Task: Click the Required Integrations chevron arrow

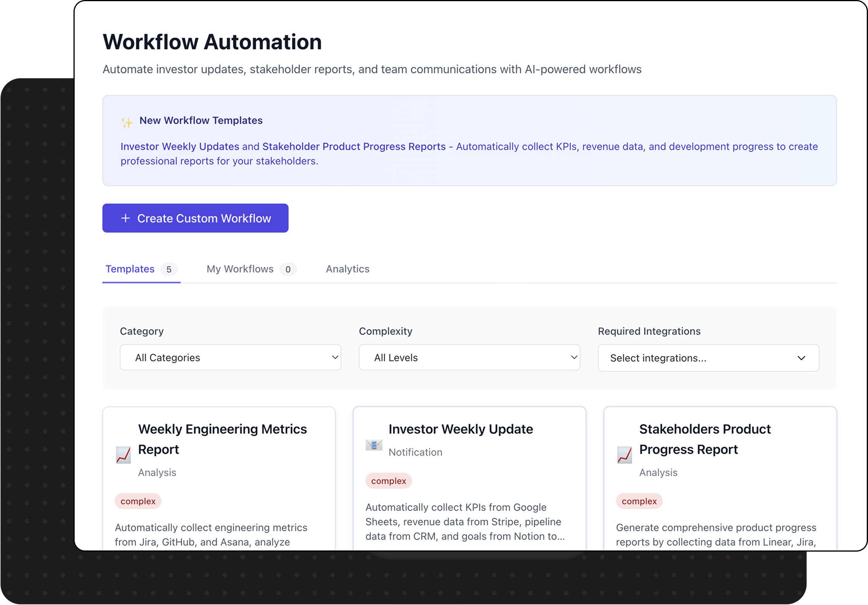Action: pos(801,358)
